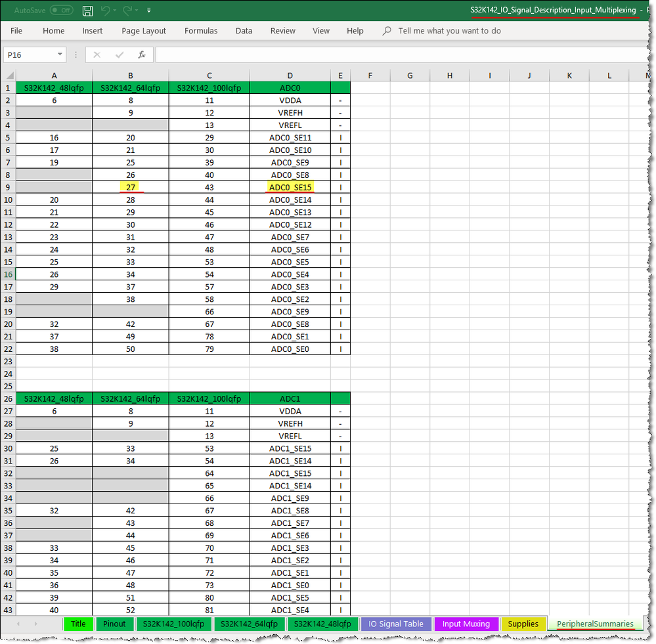Expand the Name Box dropdown arrow
This screenshot has height=644, width=656.
pyautogui.click(x=60, y=54)
